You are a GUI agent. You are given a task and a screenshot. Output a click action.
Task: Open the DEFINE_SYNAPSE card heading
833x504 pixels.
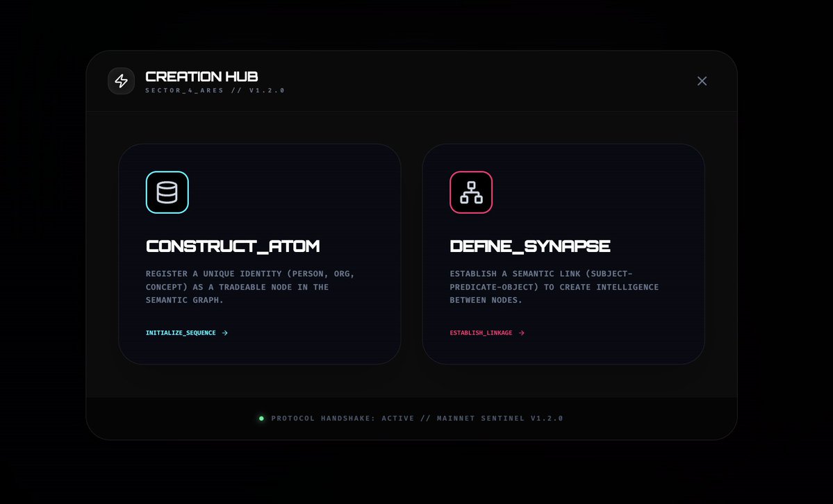pos(529,246)
